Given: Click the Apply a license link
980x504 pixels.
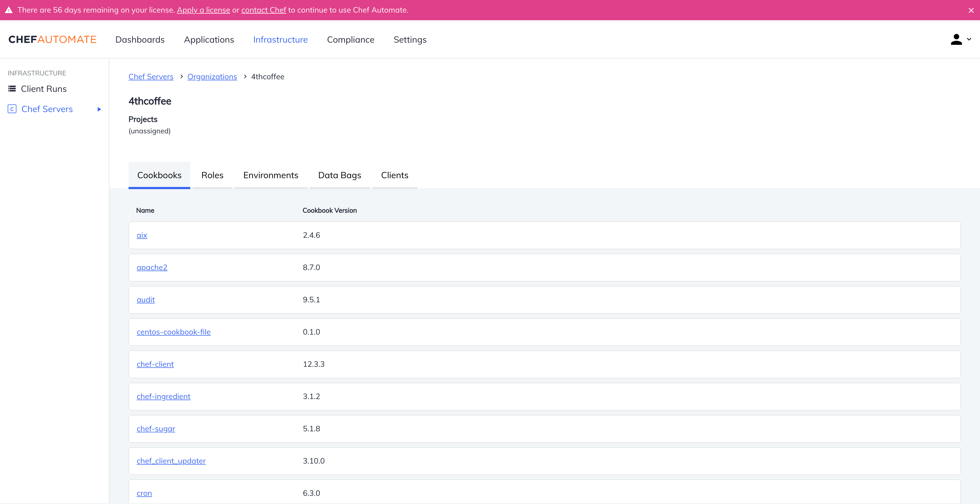Looking at the screenshot, I should click(x=203, y=10).
